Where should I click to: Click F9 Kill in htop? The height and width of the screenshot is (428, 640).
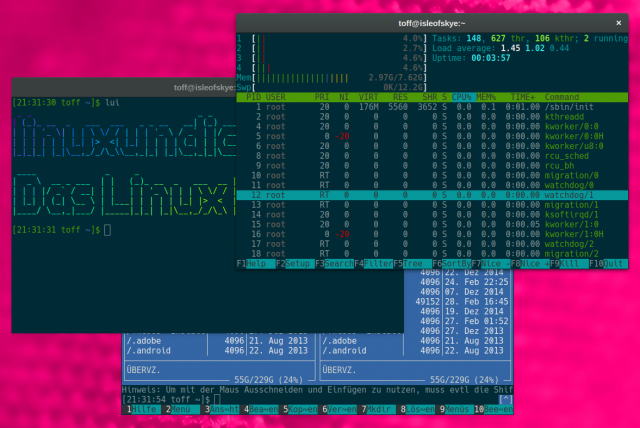tap(570, 264)
